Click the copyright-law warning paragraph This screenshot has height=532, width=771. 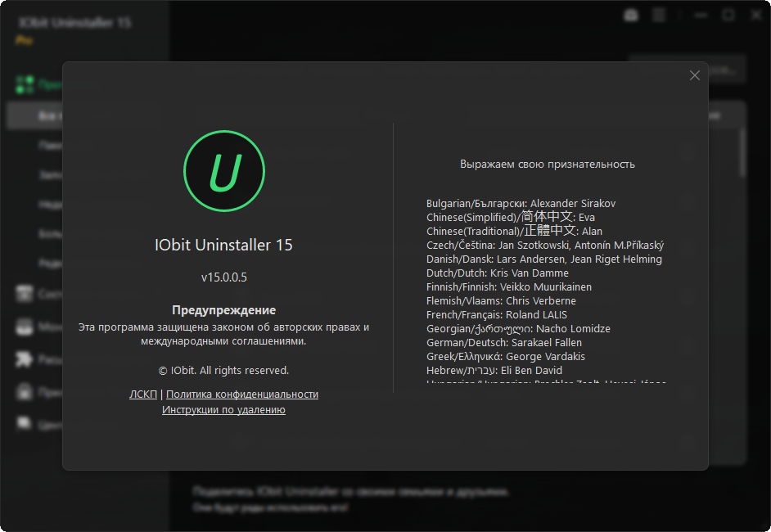(223, 334)
